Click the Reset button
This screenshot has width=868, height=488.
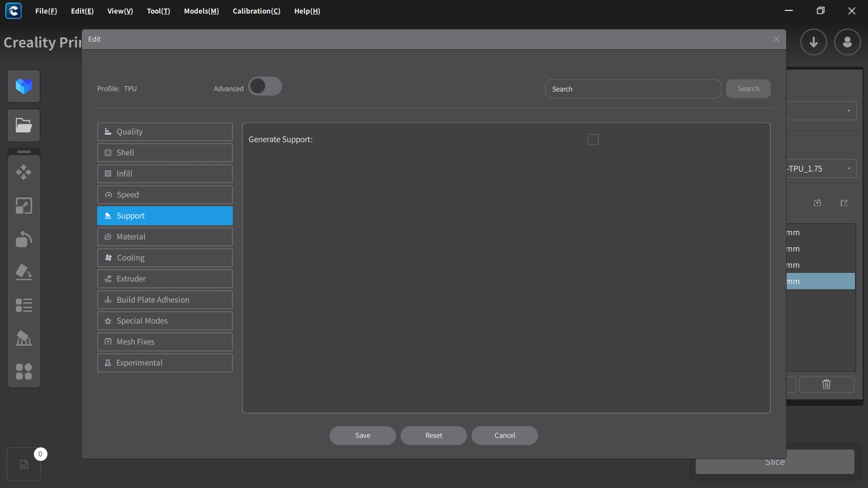[434, 436]
